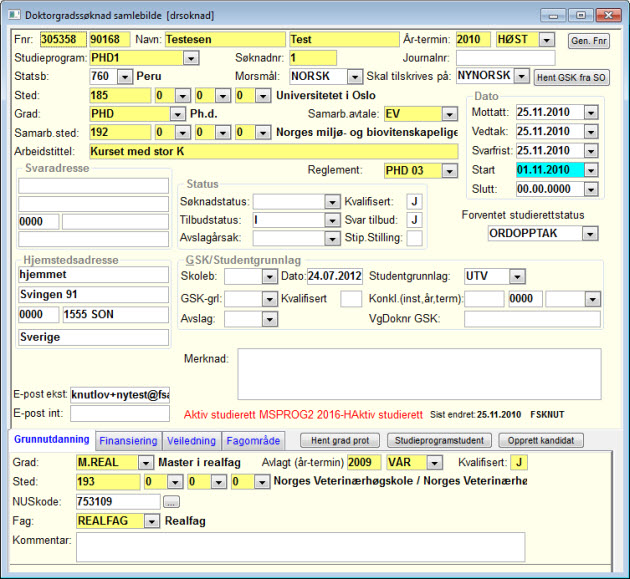
Task: Open the Vedtak date dropdown
Action: pyautogui.click(x=591, y=131)
